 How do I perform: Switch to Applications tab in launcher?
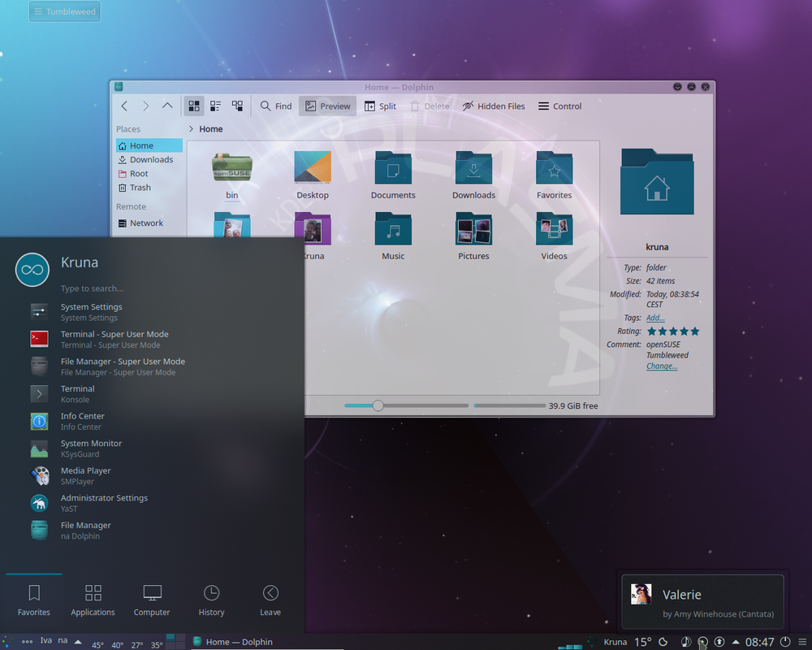(93, 600)
